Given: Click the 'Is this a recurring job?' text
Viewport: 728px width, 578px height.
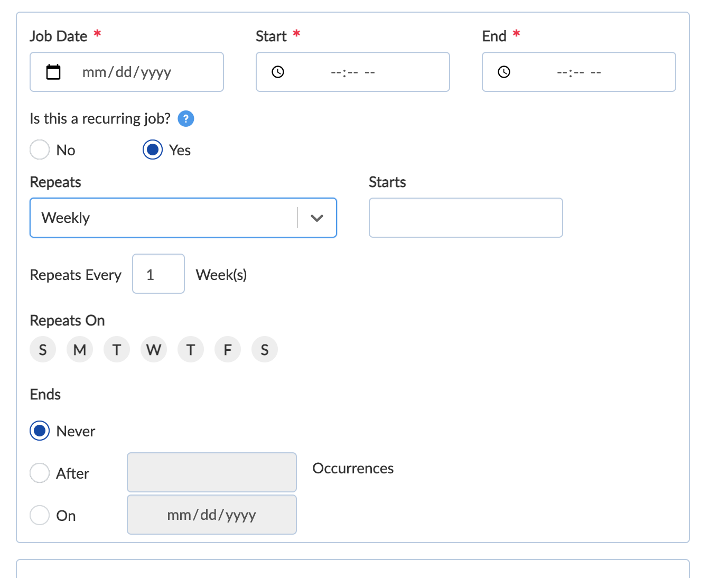Looking at the screenshot, I should click(100, 118).
